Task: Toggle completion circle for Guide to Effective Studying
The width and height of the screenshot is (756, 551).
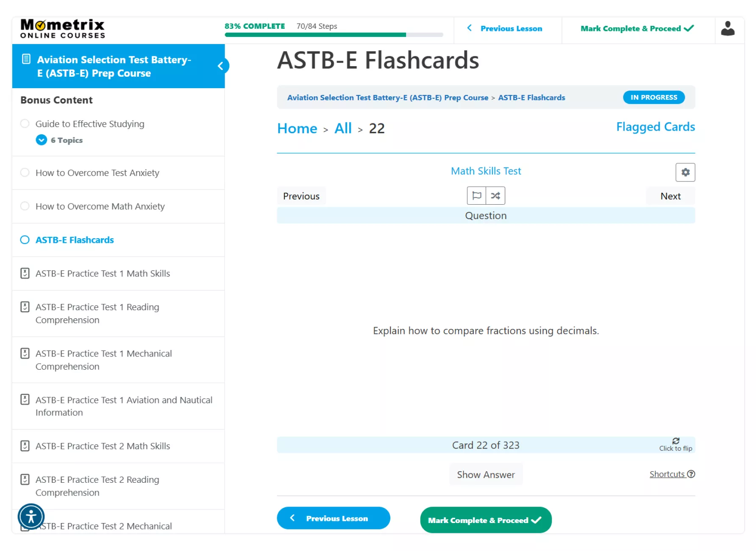Action: coord(25,124)
